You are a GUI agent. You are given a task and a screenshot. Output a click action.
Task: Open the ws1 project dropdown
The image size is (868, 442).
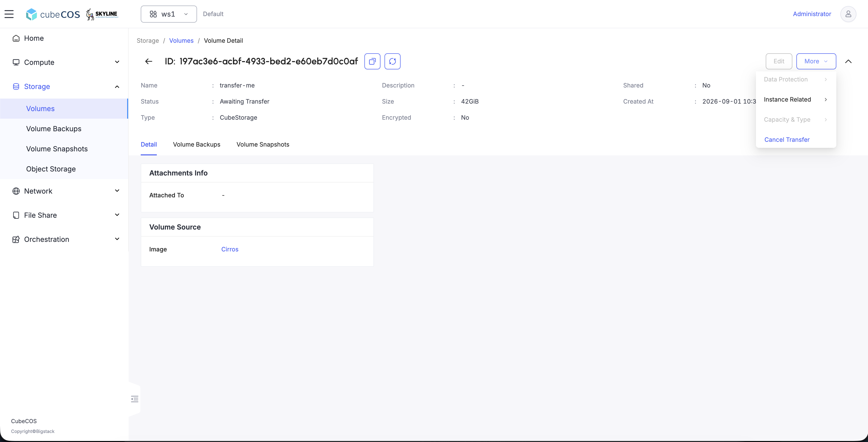pyautogui.click(x=168, y=14)
